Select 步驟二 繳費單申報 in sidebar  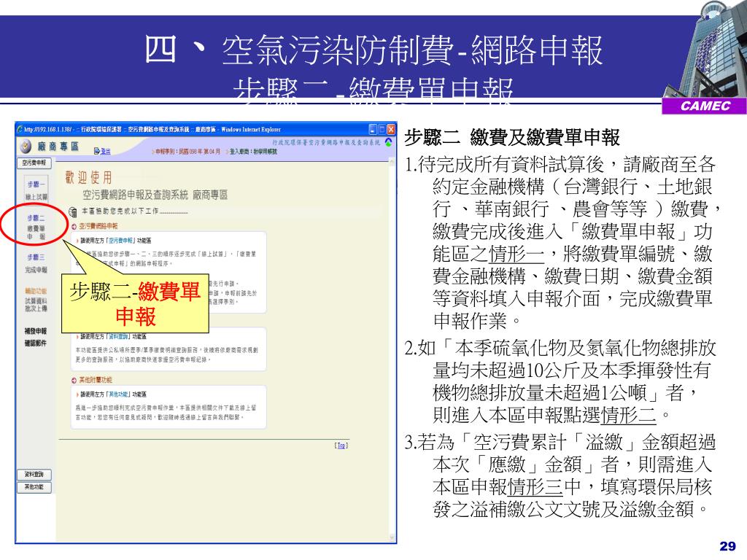pos(36,227)
